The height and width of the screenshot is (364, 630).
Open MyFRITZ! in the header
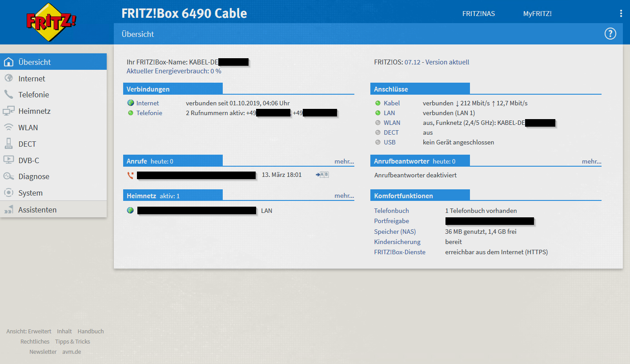click(x=537, y=14)
